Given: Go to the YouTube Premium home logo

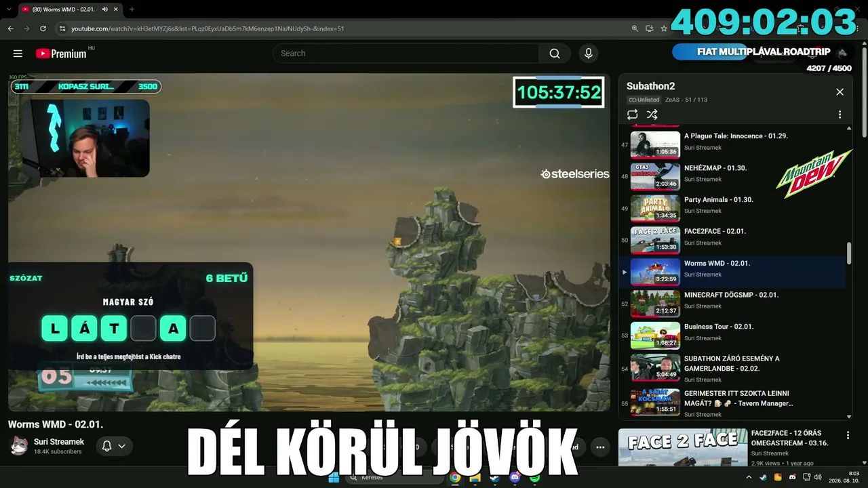Looking at the screenshot, I should 61,54.
